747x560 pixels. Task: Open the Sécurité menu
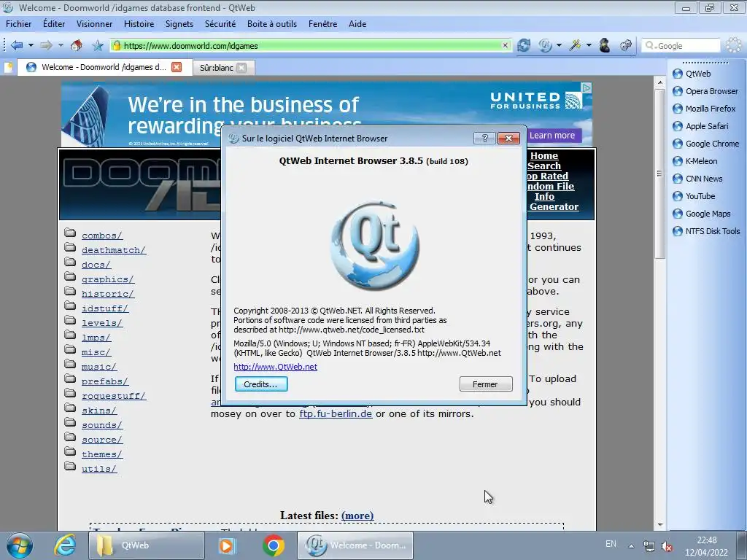click(x=220, y=24)
